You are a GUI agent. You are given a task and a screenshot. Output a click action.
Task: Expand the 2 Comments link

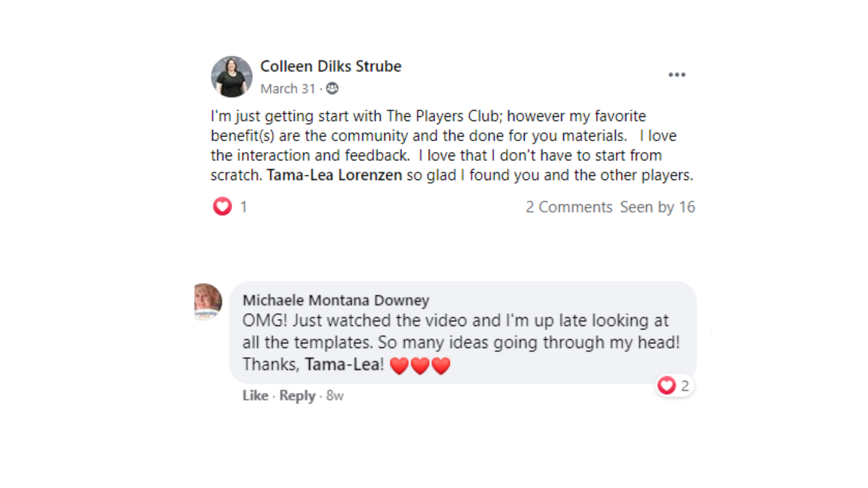click(569, 207)
